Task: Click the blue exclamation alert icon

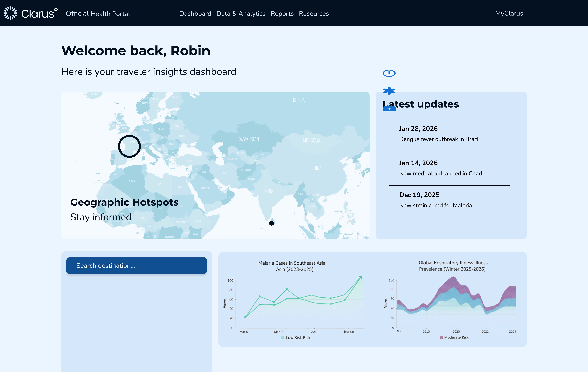Action: pyautogui.click(x=389, y=73)
